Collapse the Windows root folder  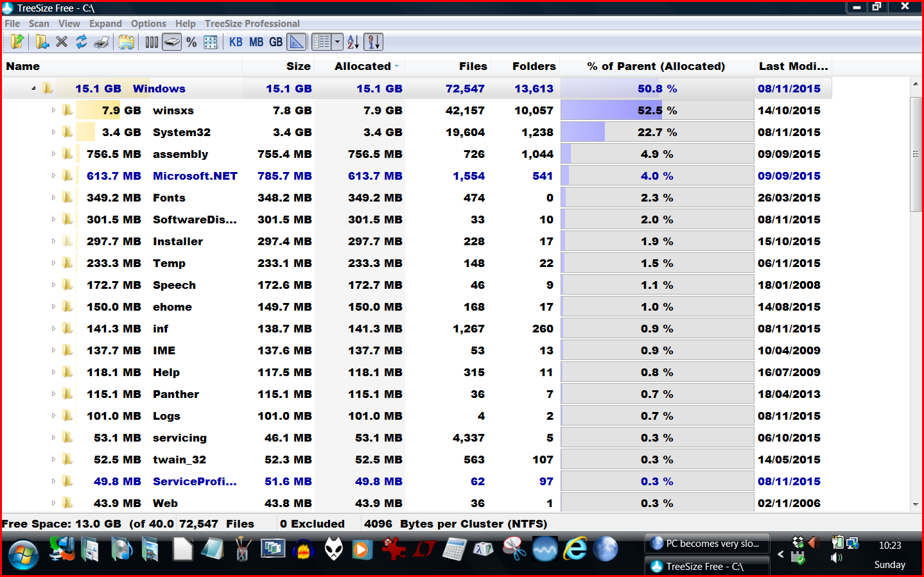click(x=33, y=89)
